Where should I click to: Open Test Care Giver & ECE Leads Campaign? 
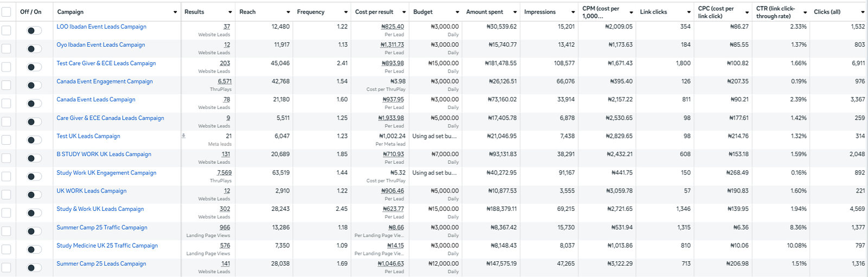[x=106, y=63]
